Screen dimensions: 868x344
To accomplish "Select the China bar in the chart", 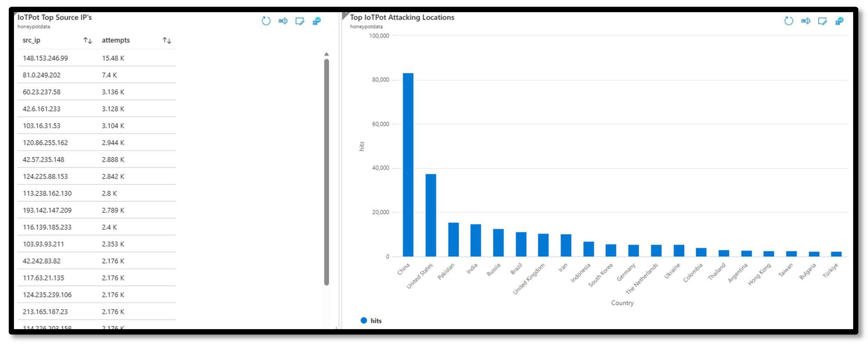I will [408, 165].
